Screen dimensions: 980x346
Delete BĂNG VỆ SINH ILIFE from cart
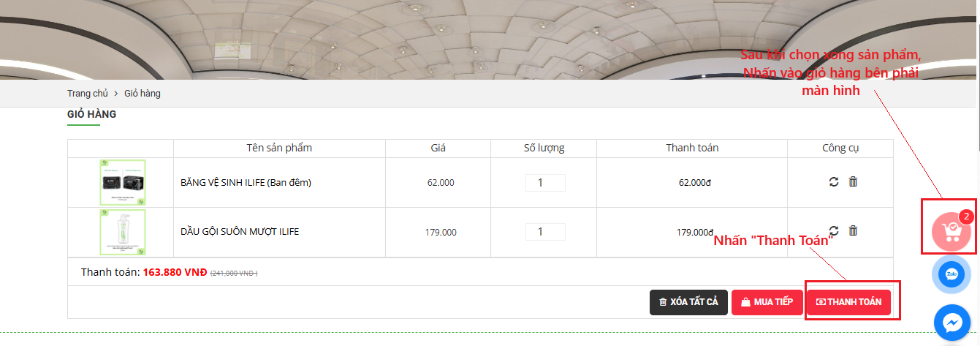852,181
